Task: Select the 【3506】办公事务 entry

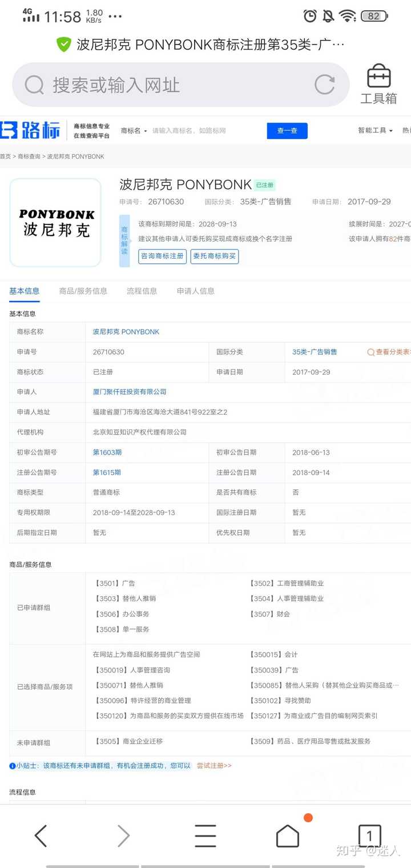Action: click(x=121, y=614)
